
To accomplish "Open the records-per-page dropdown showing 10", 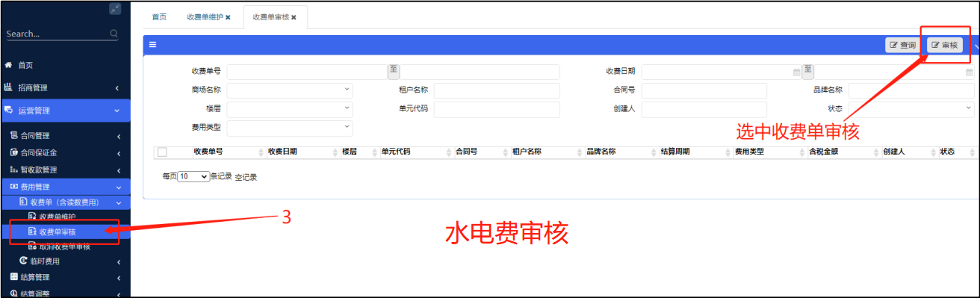I will coord(194,177).
